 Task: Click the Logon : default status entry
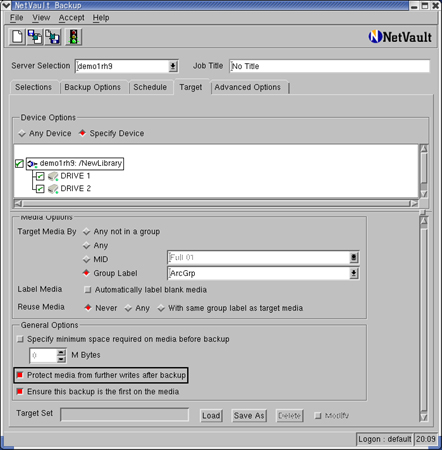point(385,439)
